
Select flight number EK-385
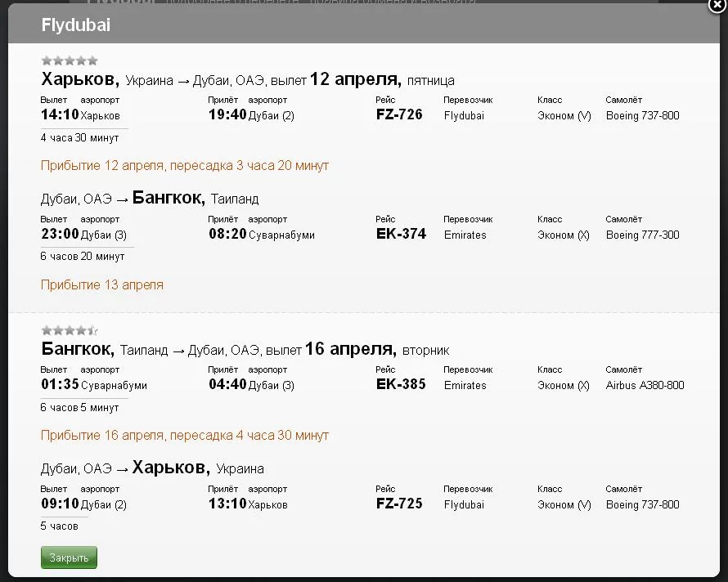tap(401, 384)
